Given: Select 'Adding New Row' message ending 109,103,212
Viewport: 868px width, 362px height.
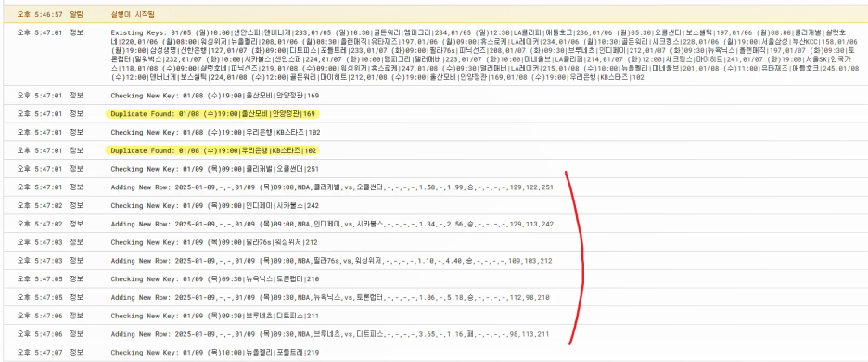Looking at the screenshot, I should pos(332,261).
